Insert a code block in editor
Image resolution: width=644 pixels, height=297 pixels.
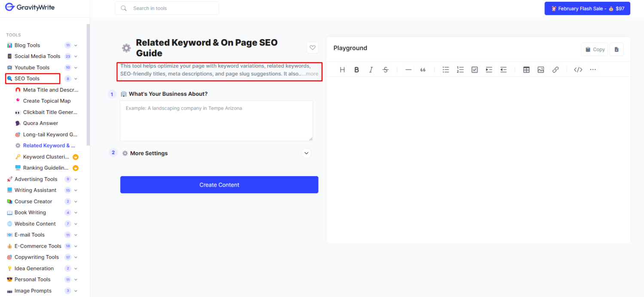pyautogui.click(x=578, y=70)
